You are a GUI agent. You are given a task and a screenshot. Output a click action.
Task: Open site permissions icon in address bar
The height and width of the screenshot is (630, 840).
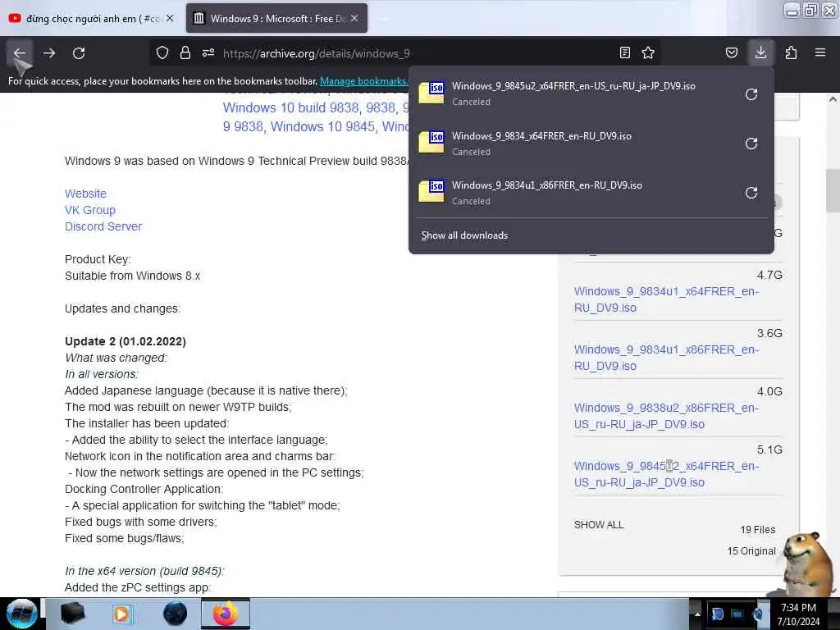[208, 52]
